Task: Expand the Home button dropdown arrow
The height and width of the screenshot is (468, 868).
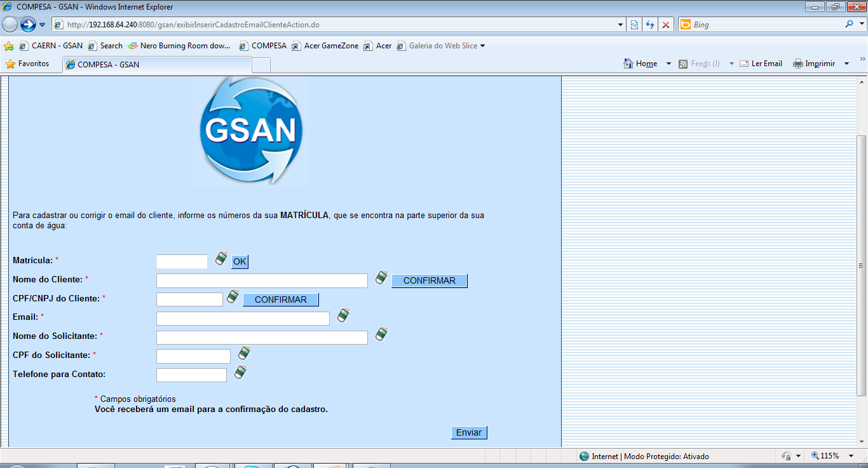Action: click(668, 64)
